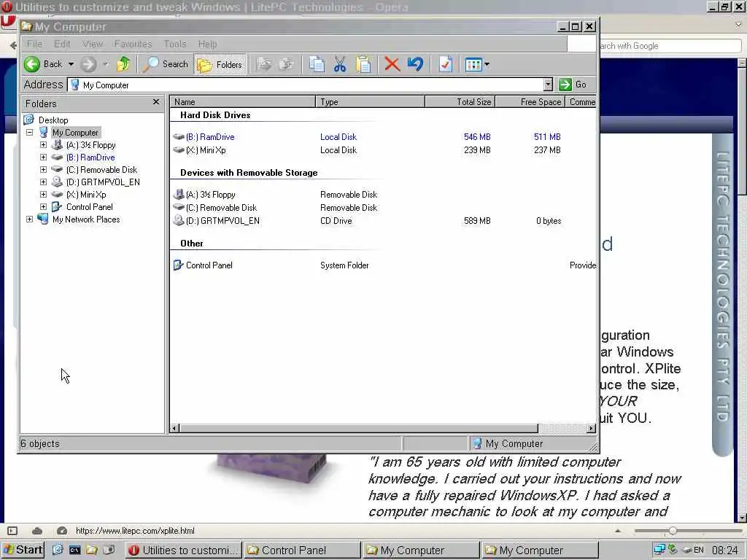Click the EN language indicator
This screenshot has height=560, width=747.
(x=699, y=550)
